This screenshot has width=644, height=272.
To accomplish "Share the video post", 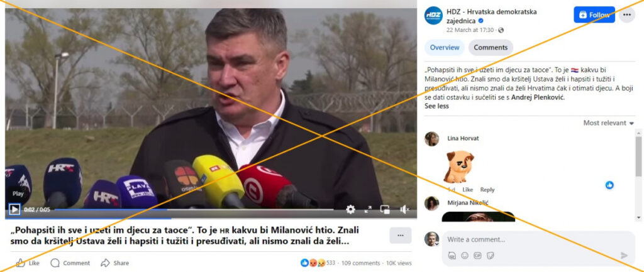I will tap(115, 263).
